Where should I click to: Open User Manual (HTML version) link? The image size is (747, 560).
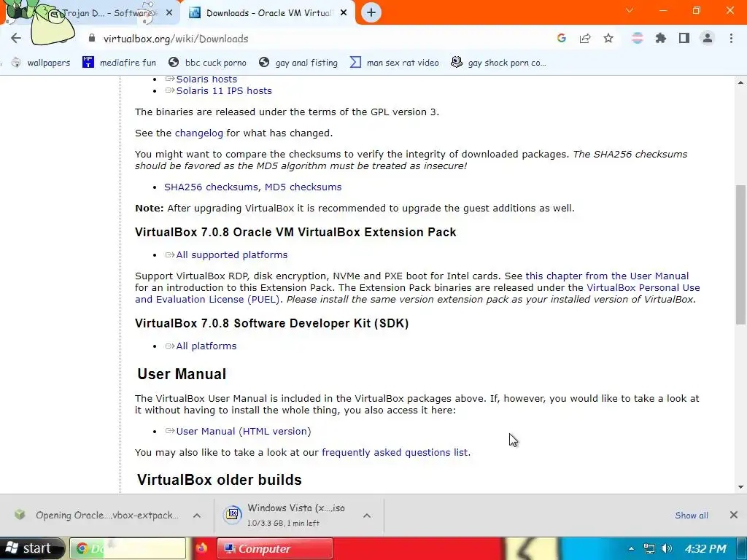(x=243, y=431)
